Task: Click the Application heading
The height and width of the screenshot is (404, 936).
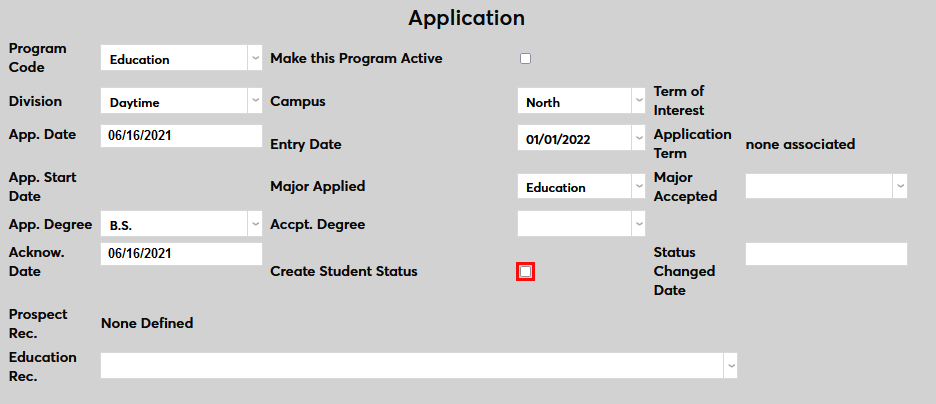Action: pyautogui.click(x=467, y=18)
